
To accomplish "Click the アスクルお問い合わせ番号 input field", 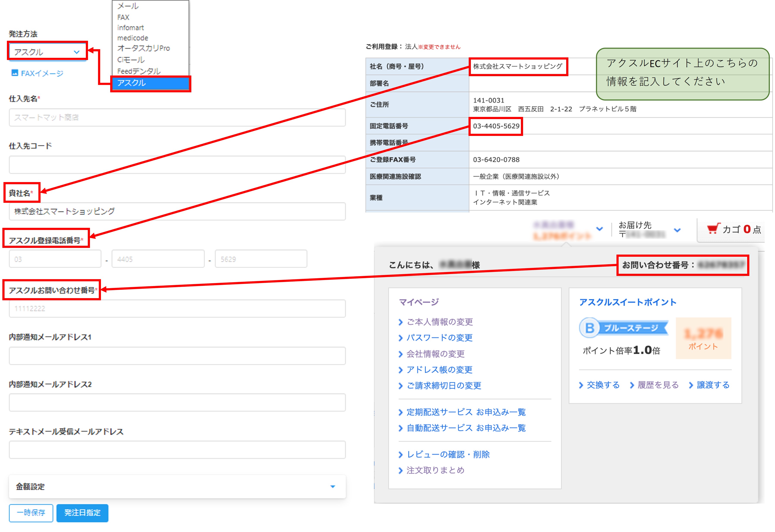I will [x=177, y=308].
